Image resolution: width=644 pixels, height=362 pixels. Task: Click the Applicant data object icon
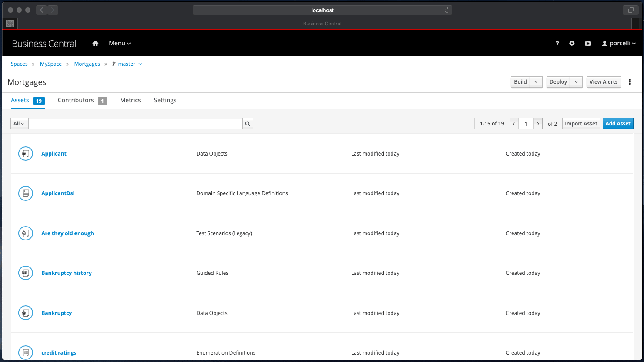(26, 154)
